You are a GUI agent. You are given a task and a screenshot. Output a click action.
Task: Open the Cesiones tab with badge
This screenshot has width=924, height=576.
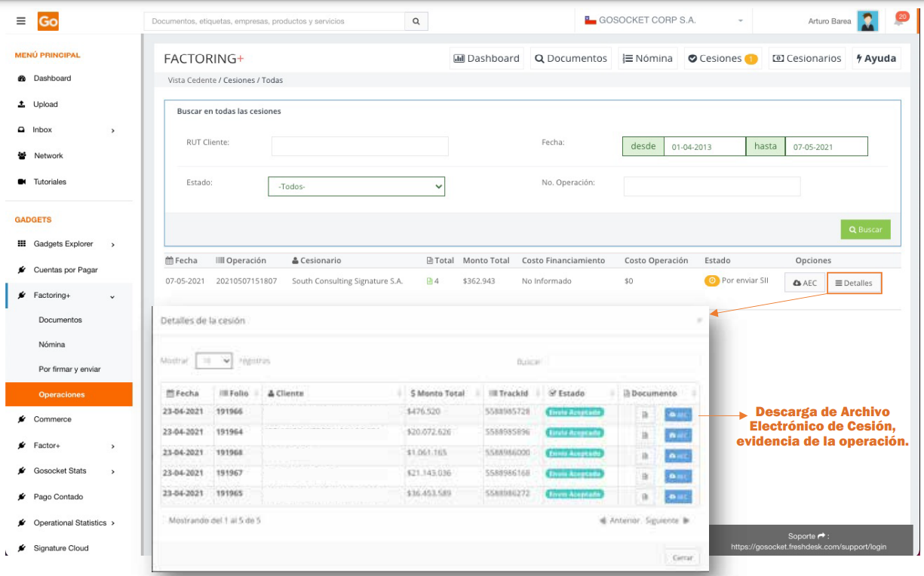(723, 58)
